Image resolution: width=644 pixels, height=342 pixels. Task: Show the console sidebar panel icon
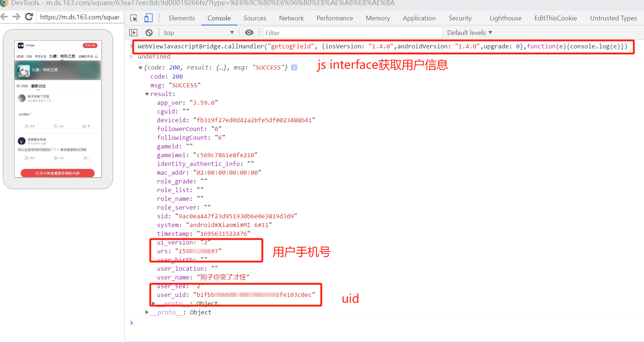pyautogui.click(x=134, y=33)
